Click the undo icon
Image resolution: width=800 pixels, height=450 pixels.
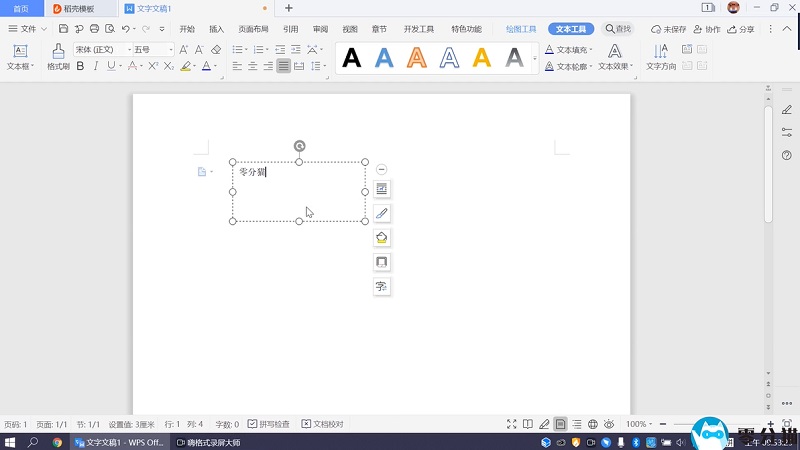[124, 29]
